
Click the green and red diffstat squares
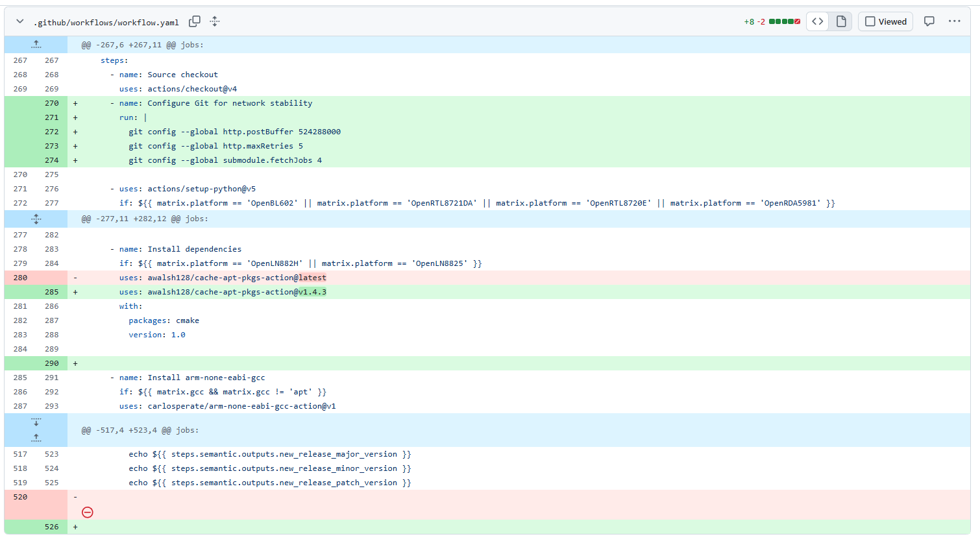click(x=784, y=21)
